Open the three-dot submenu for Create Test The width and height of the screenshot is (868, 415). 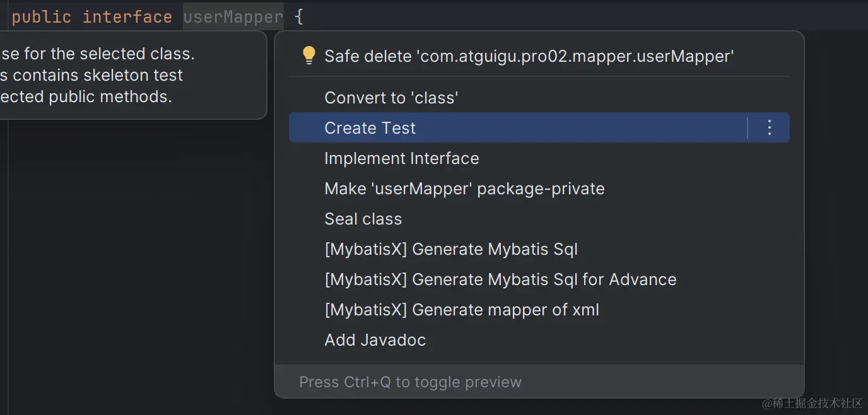point(769,128)
